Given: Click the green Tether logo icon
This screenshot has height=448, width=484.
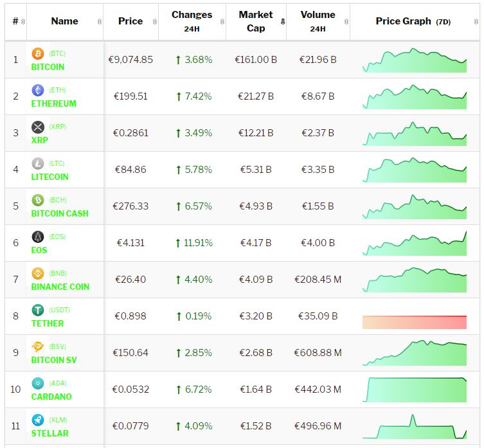Looking at the screenshot, I should point(37,310).
